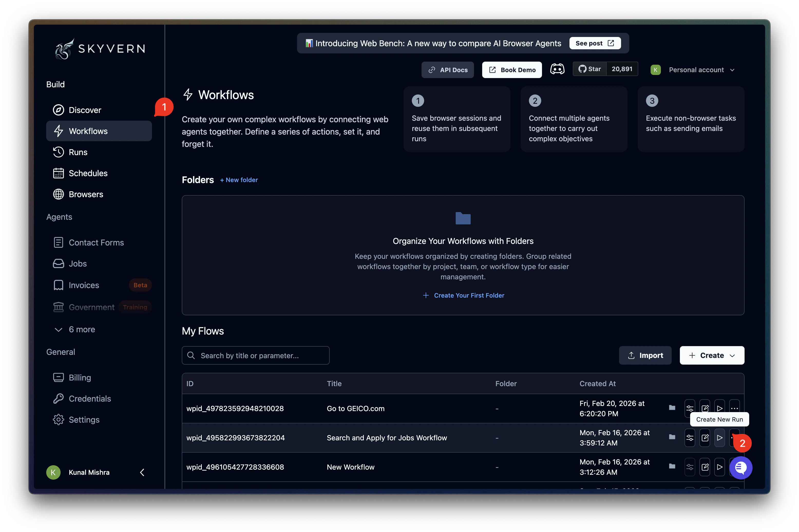The image size is (799, 532).
Task: Move New Workflow into a folder
Action: [x=672, y=467]
